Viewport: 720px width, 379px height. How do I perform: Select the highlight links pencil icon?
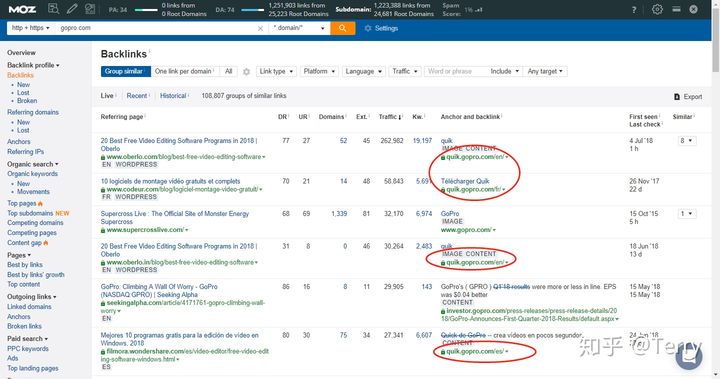(72, 9)
